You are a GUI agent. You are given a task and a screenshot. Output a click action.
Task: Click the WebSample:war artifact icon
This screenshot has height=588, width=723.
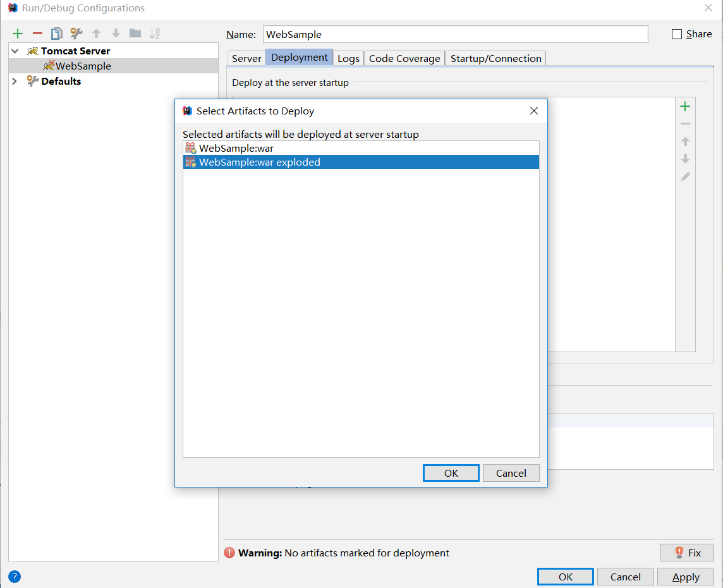click(190, 148)
